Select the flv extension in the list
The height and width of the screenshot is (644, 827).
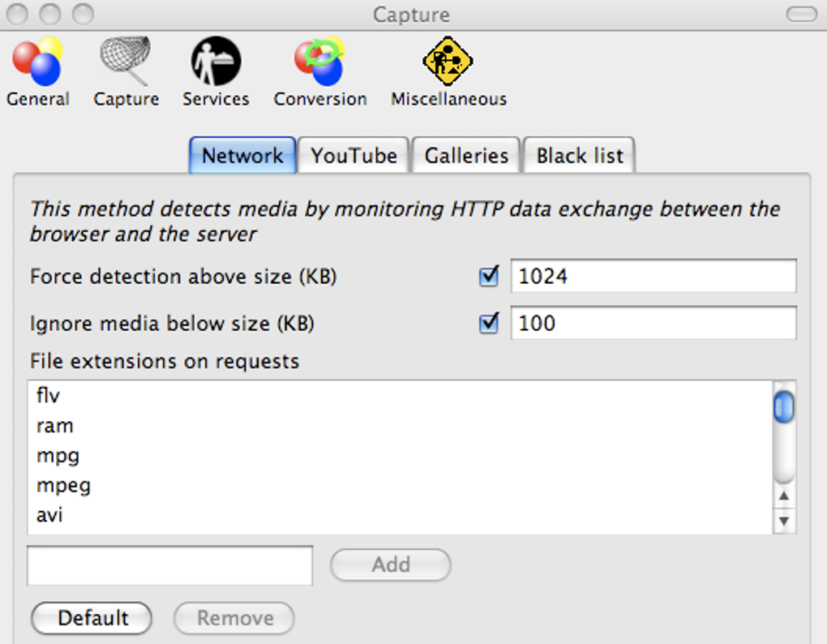[x=49, y=397]
